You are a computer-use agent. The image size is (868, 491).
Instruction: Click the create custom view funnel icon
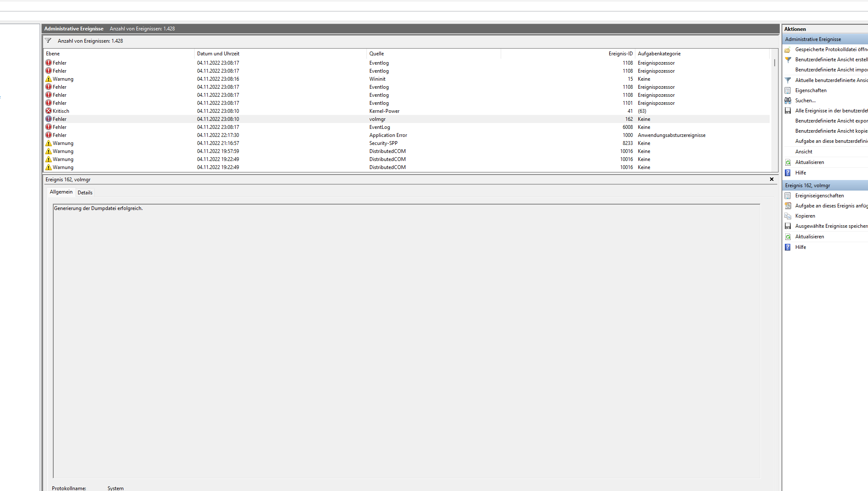[787, 60]
